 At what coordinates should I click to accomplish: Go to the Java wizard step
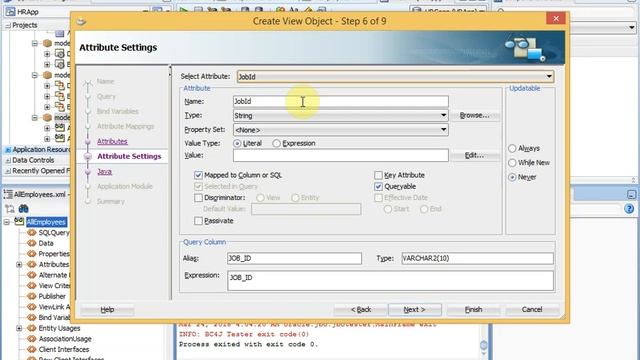click(x=104, y=171)
